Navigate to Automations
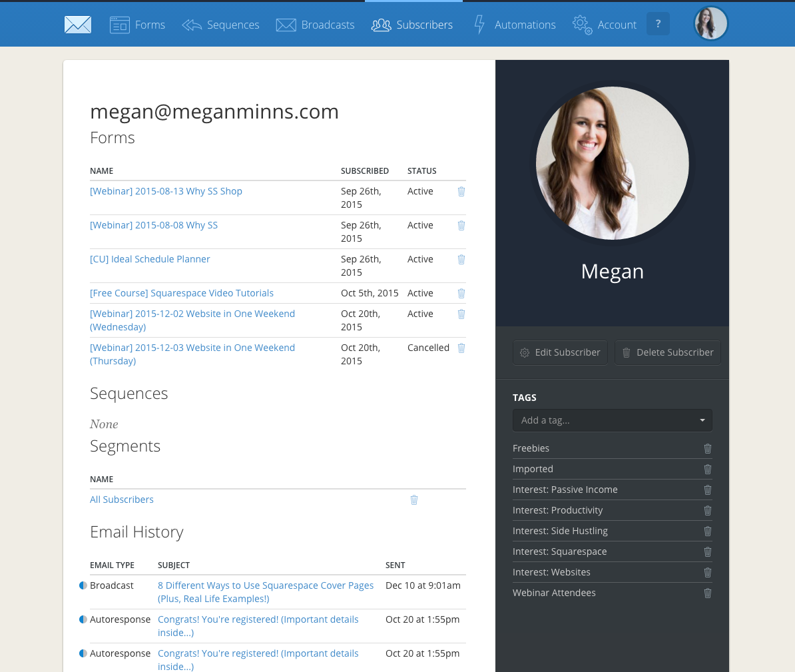 coord(515,25)
